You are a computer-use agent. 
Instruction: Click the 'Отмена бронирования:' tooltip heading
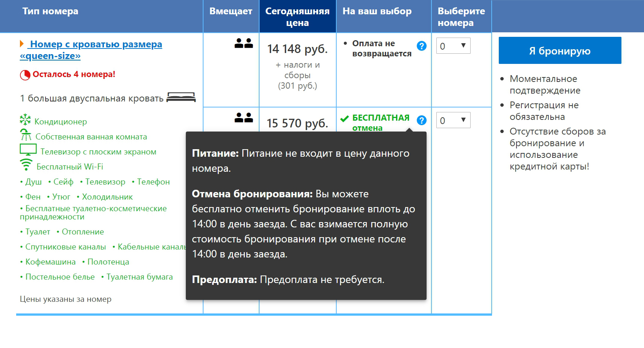252,194
